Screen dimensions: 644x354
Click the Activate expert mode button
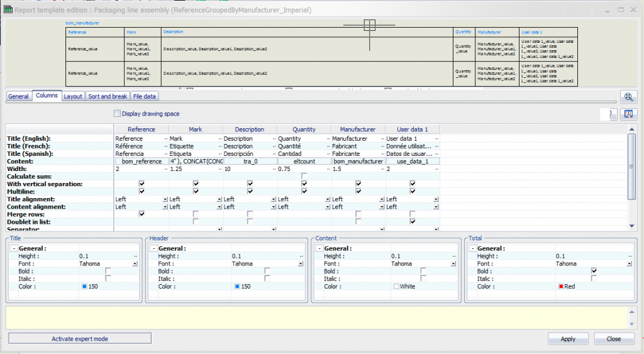click(x=80, y=339)
